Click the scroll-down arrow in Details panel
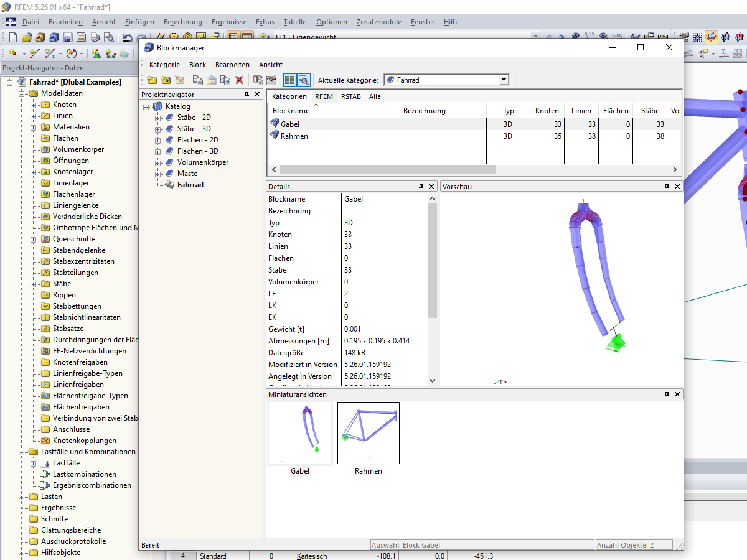 coord(433,381)
